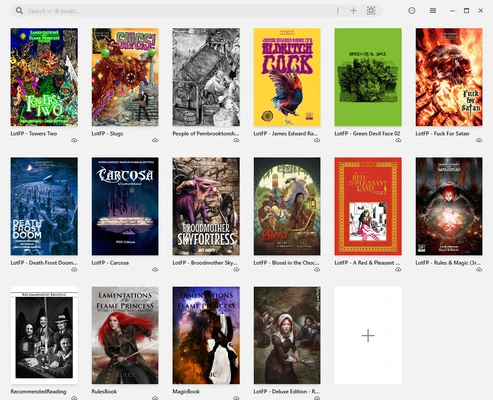The height and width of the screenshot is (400, 493).
Task: Click the 'LotFP - Green Devil Face 02' title
Action: click(x=367, y=133)
